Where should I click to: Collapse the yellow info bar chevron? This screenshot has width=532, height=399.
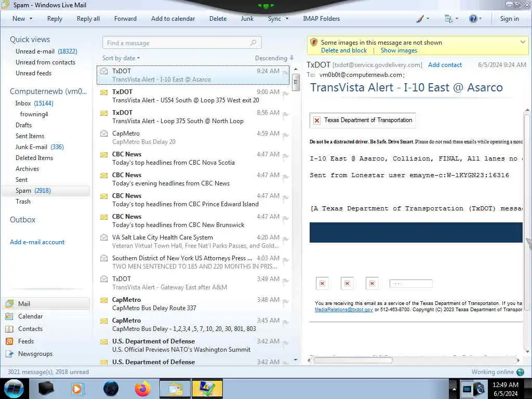pyautogui.click(x=523, y=42)
